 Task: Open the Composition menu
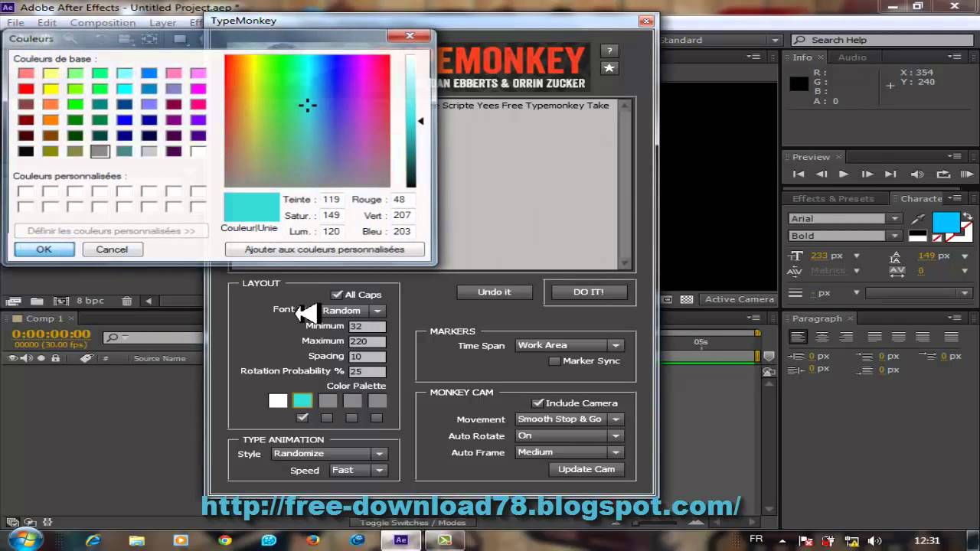[x=103, y=23]
